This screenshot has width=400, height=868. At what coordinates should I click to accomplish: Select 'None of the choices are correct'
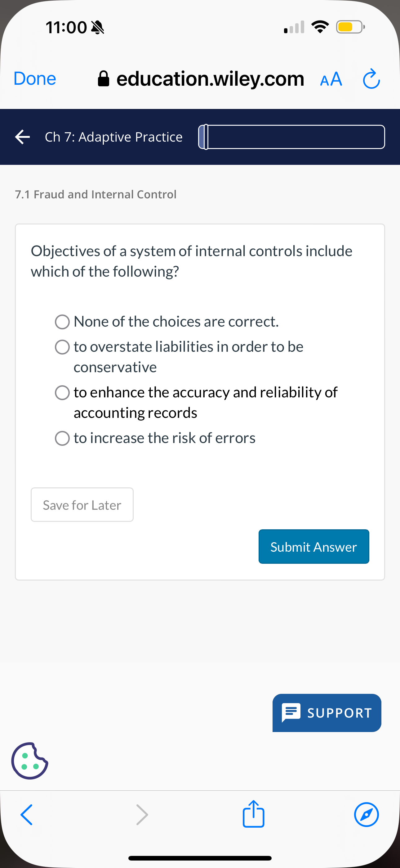click(x=62, y=322)
